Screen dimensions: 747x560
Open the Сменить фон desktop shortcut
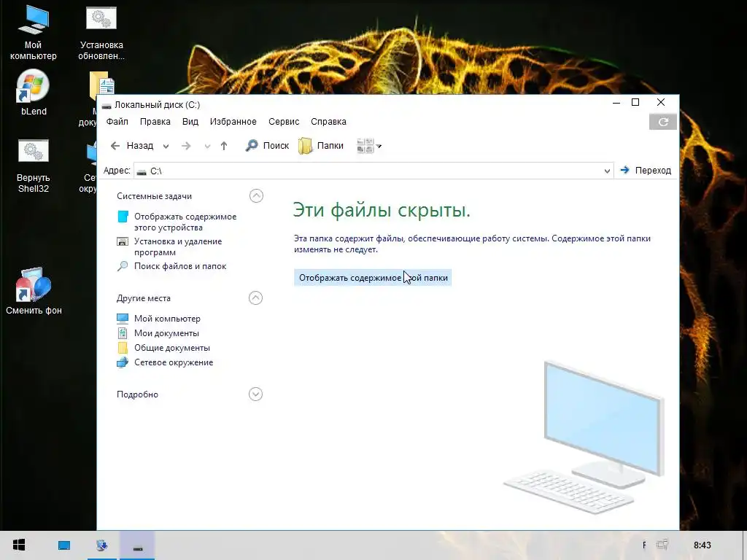click(x=34, y=292)
